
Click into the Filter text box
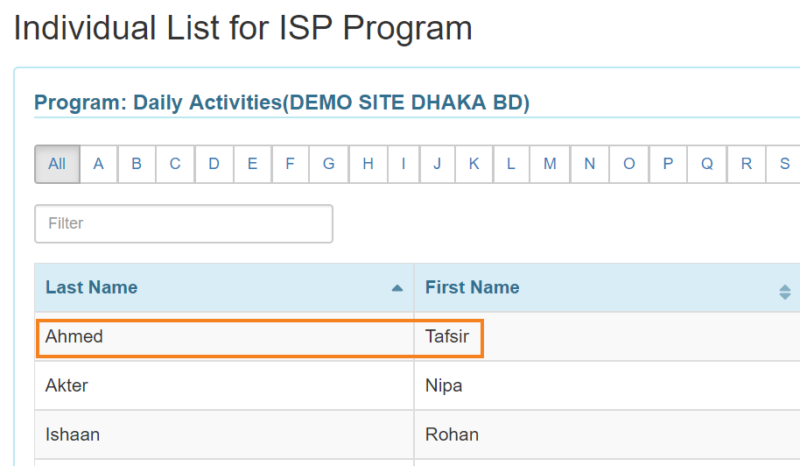[184, 224]
